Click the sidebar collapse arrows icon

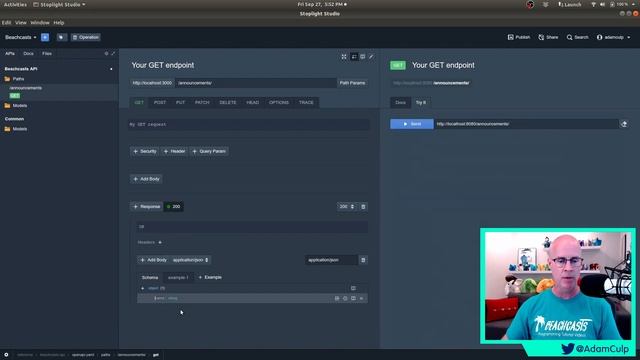[113, 53]
